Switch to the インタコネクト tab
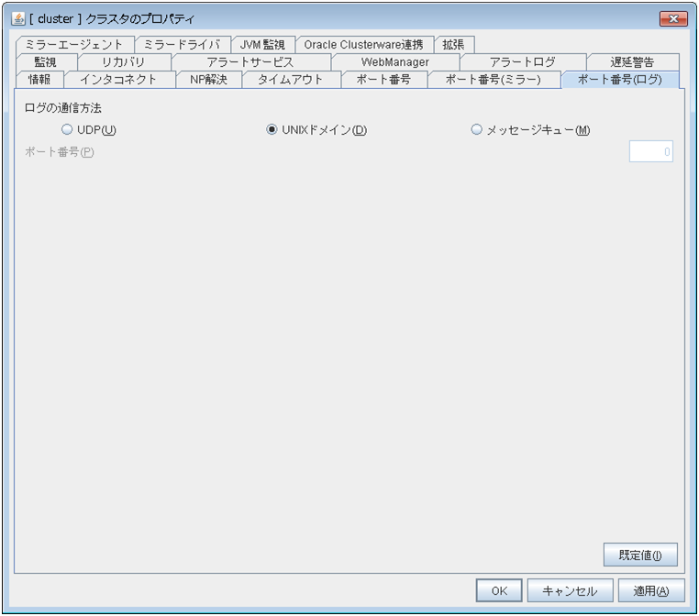699x616 pixels. 119,79
